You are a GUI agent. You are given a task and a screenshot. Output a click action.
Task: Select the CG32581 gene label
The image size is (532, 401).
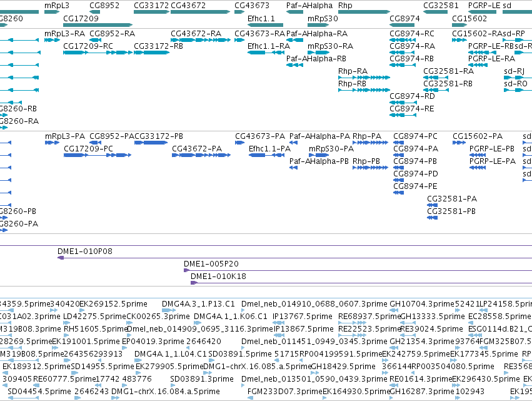441,6
